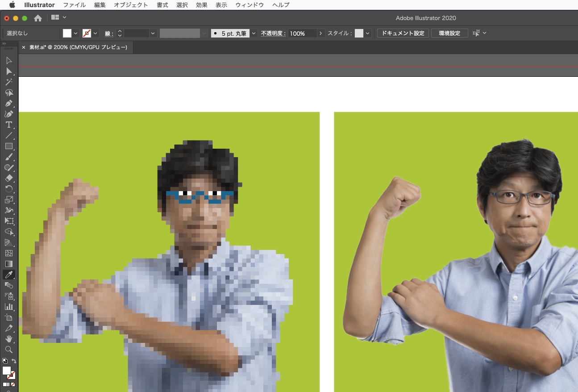Expand the opacity 100% slider arrow
Viewport: 578px width, 392px height.
point(321,33)
